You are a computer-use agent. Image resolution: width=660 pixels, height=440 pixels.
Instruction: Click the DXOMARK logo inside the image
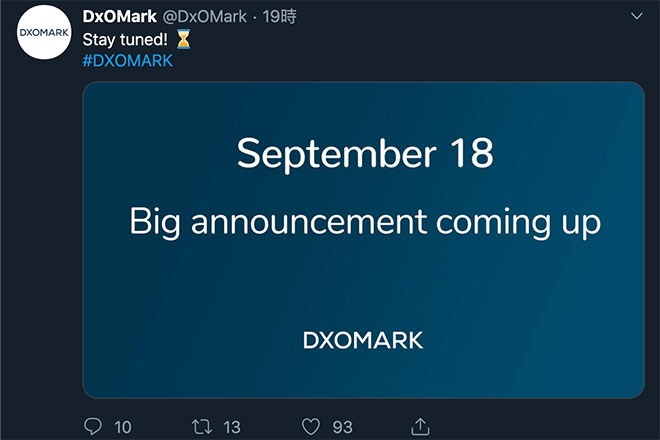pyautogui.click(x=363, y=340)
